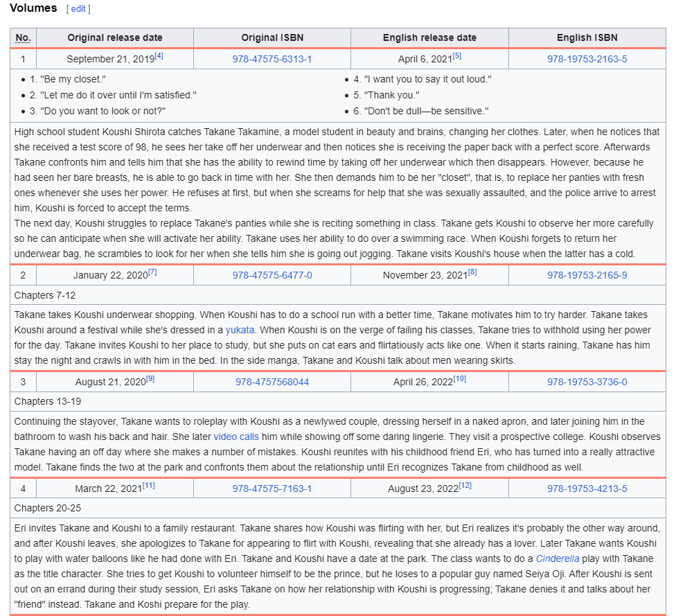676x616 pixels.
Task: Open original ISBN 978-47575-6313-1 link
Action: coord(272,59)
